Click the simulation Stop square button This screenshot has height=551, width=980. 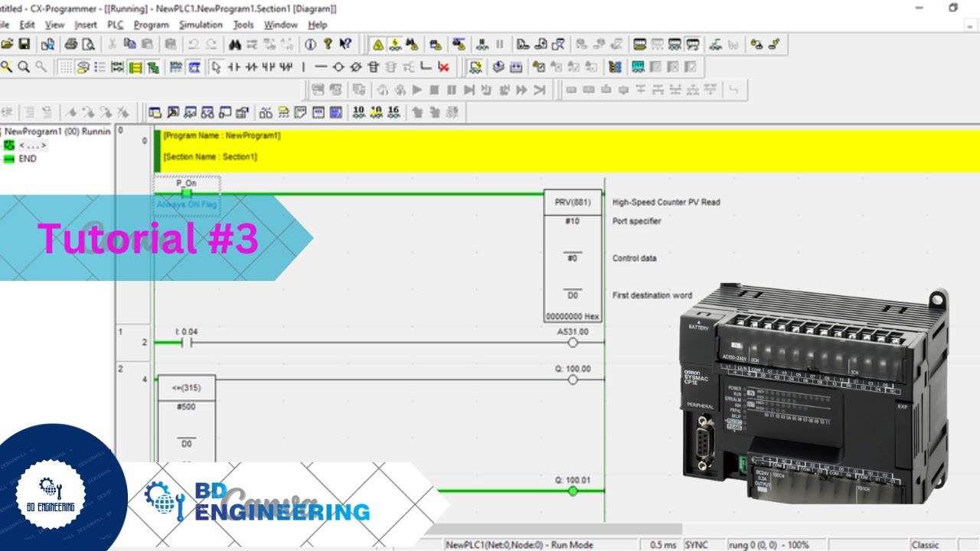pos(434,90)
